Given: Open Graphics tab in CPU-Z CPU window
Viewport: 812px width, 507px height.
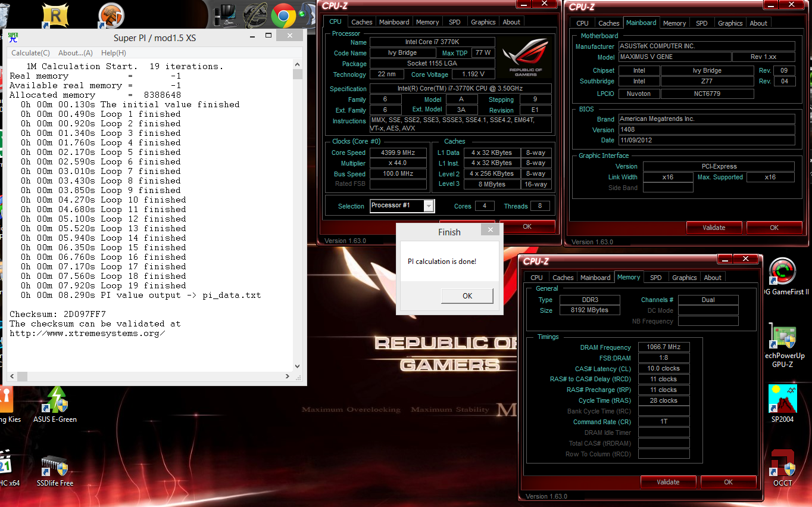Looking at the screenshot, I should [483, 22].
